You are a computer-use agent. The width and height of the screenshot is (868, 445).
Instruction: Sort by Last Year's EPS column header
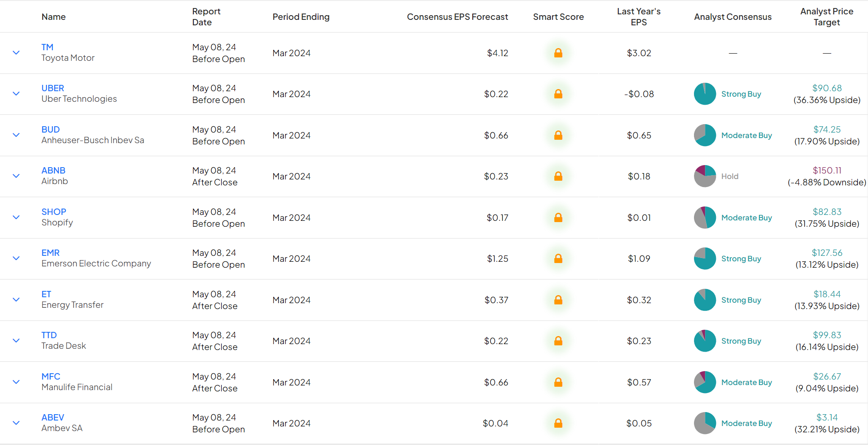pos(639,17)
